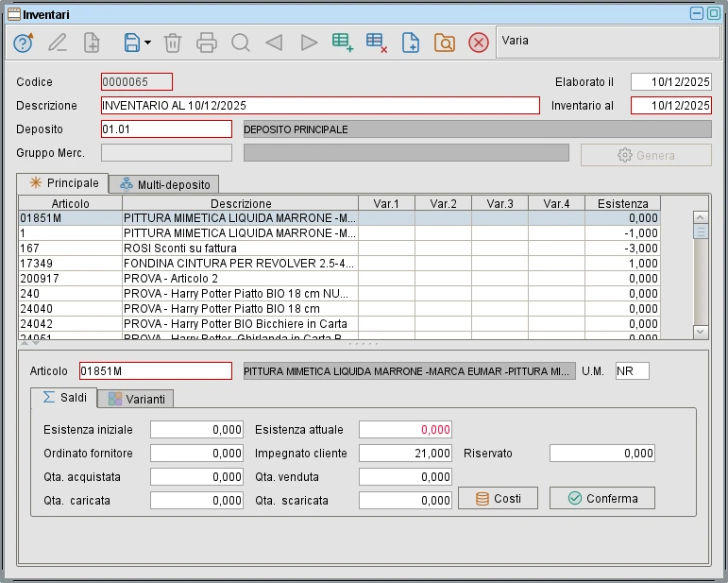
Task: Click the Articolo input field 01851M
Action: click(x=156, y=371)
